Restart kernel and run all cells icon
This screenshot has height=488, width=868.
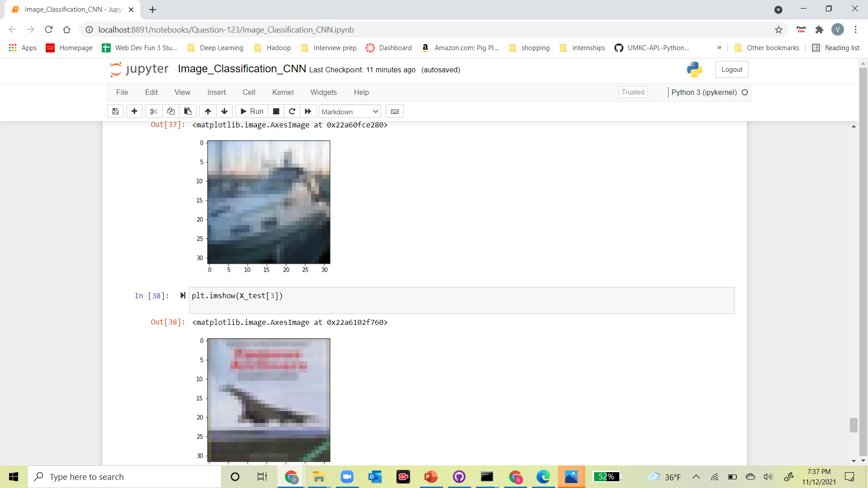pos(308,112)
